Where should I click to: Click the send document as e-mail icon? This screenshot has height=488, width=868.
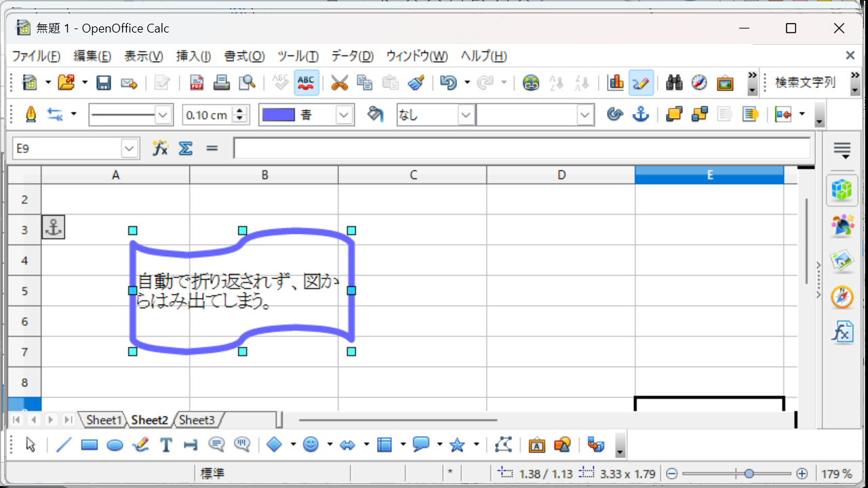coord(129,83)
